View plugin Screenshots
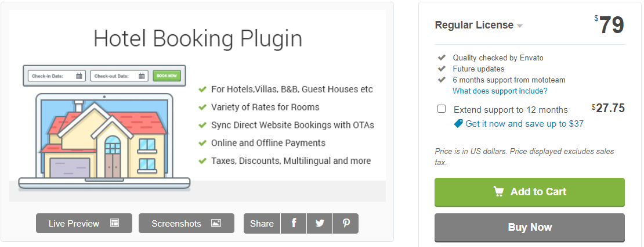644x247 pixels. [186, 223]
